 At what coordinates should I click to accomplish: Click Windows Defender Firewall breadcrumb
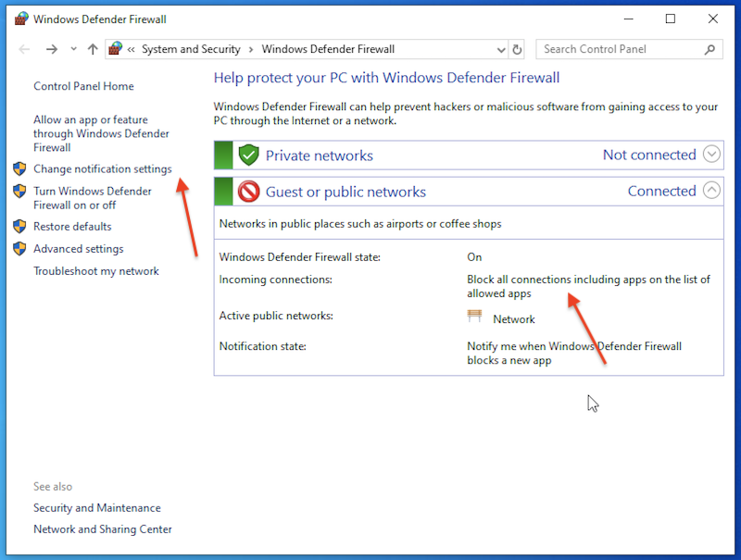(328, 49)
